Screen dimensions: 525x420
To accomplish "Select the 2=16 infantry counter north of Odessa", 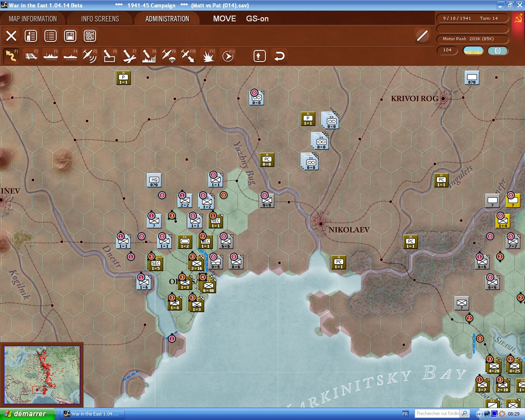I will pos(197,264).
